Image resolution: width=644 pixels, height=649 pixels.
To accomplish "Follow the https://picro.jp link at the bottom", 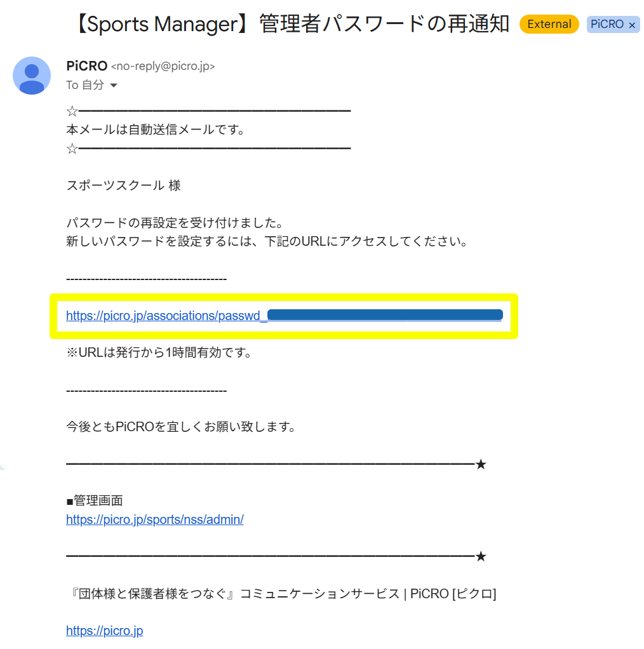I will [104, 631].
